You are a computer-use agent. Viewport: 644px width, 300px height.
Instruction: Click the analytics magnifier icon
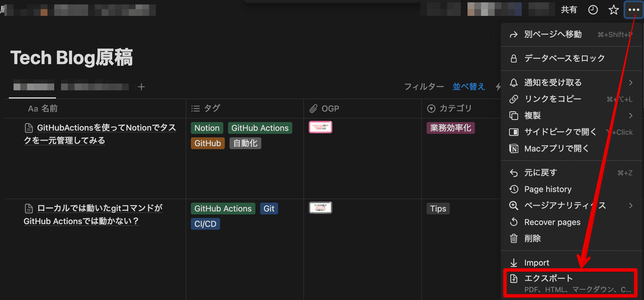click(x=513, y=205)
